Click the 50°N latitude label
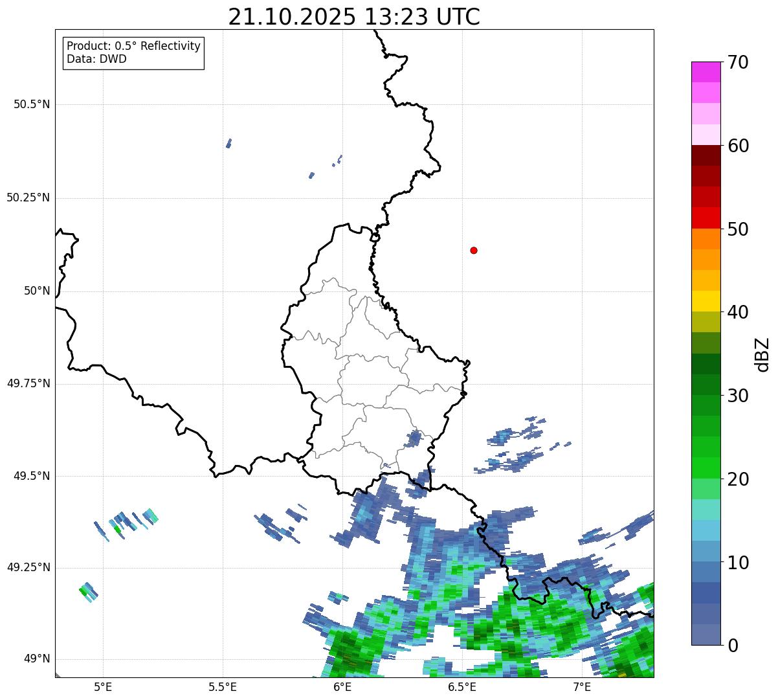Image resolution: width=778 pixels, height=700 pixels. coord(37,291)
